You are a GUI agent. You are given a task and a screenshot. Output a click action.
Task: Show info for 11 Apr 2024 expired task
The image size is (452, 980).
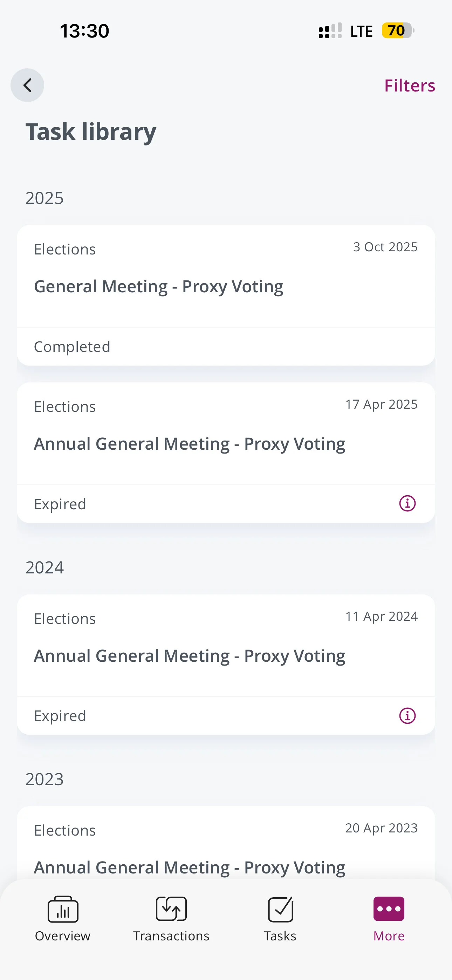(x=407, y=716)
